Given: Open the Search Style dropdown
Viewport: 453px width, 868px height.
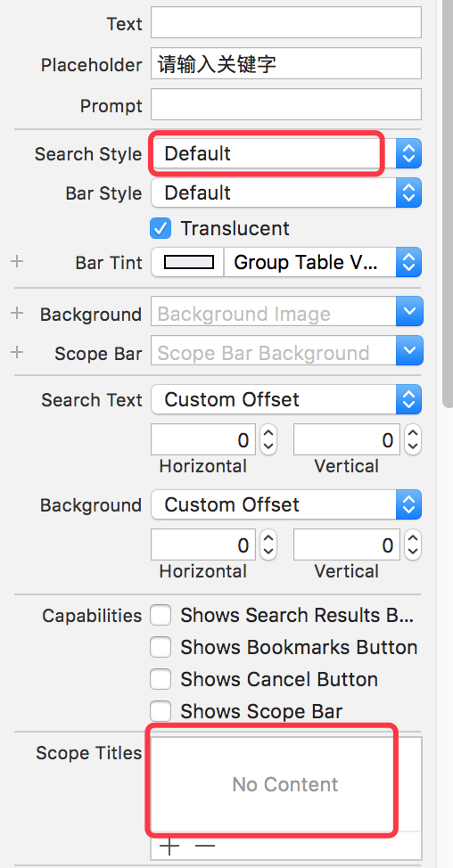Looking at the screenshot, I should (x=286, y=153).
